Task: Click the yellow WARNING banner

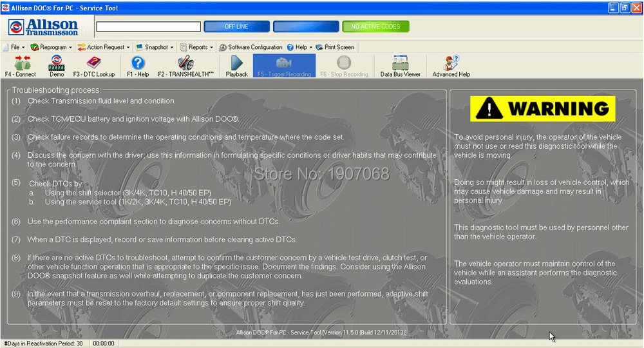Action: pos(542,109)
